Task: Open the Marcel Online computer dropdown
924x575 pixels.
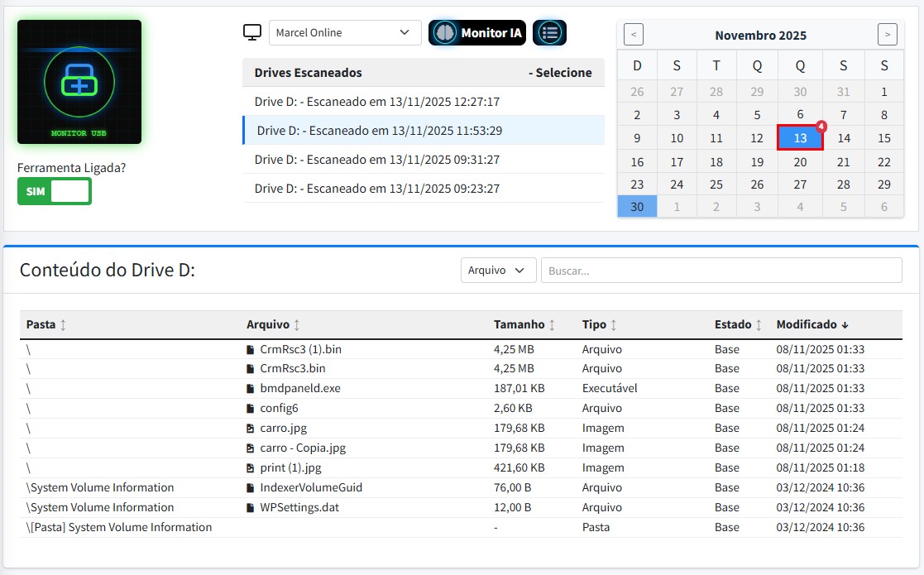Action: (x=344, y=32)
